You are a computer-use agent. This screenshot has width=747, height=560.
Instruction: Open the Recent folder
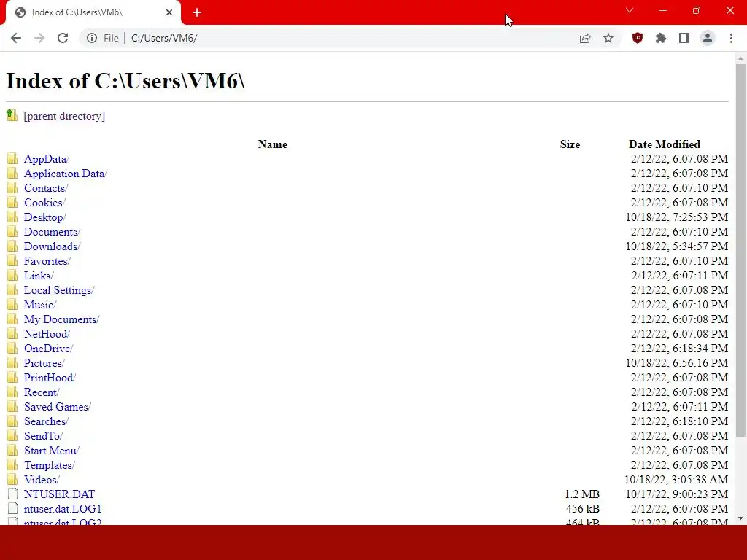42,392
